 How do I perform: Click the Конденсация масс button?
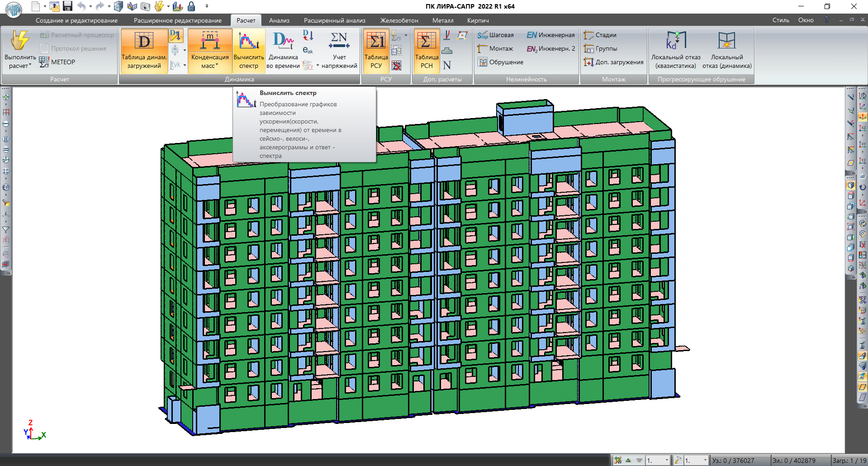[210, 50]
